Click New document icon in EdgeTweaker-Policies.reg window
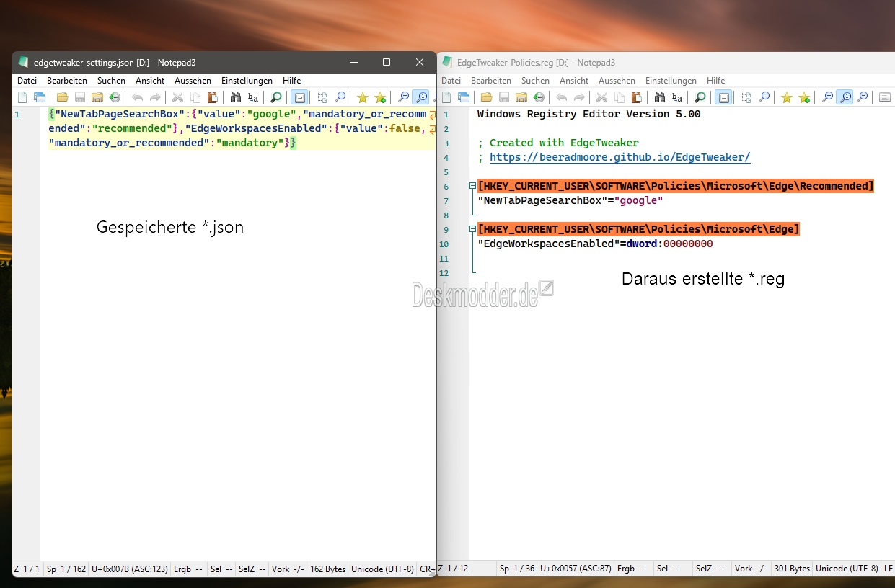895x588 pixels. point(446,97)
